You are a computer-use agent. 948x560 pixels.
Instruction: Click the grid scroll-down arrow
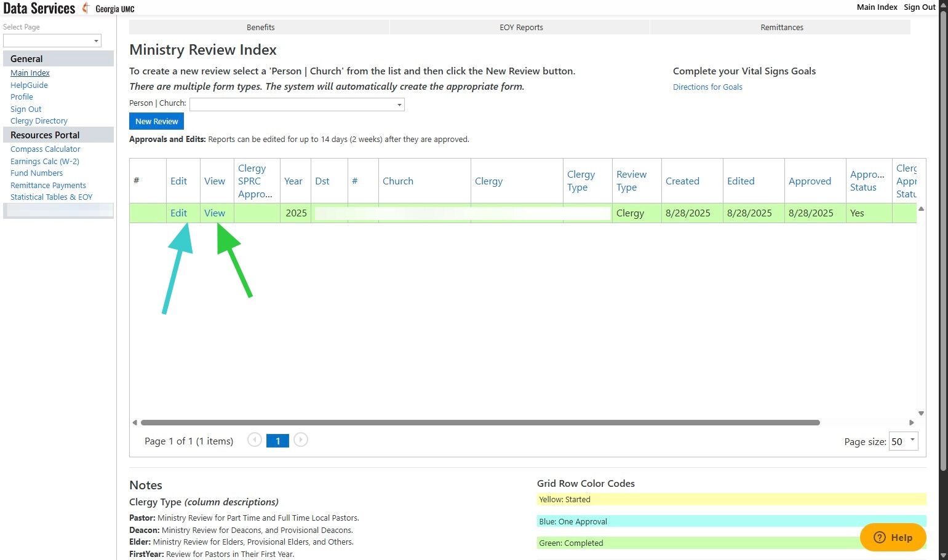click(921, 413)
